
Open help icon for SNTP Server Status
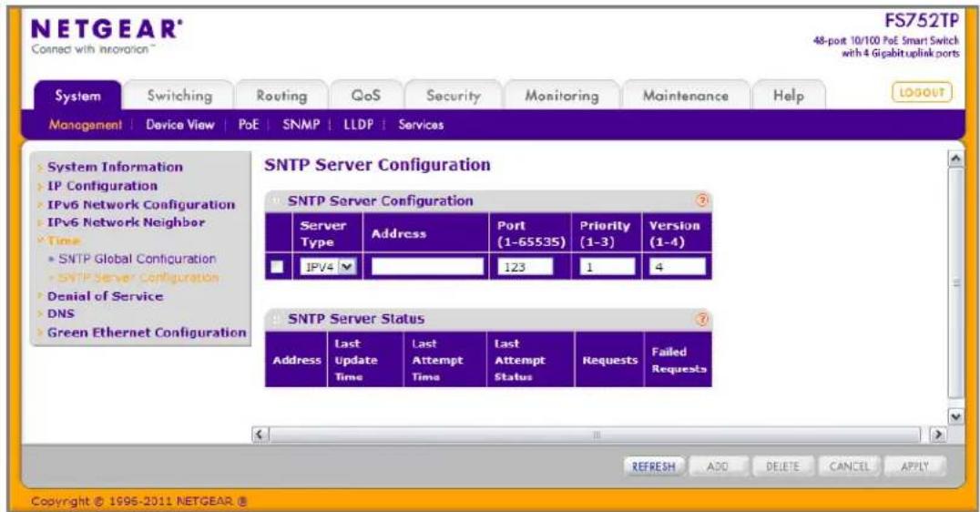[x=702, y=319]
